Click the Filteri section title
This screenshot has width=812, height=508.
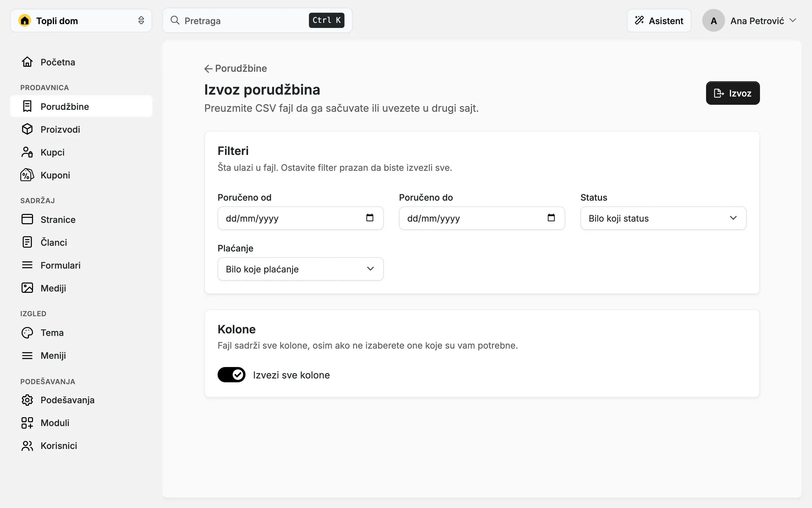point(233,151)
